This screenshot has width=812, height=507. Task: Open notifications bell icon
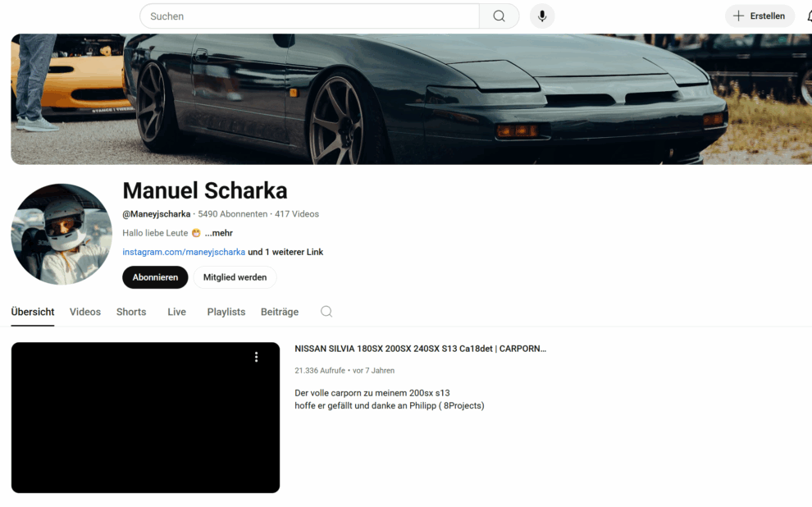810,16
